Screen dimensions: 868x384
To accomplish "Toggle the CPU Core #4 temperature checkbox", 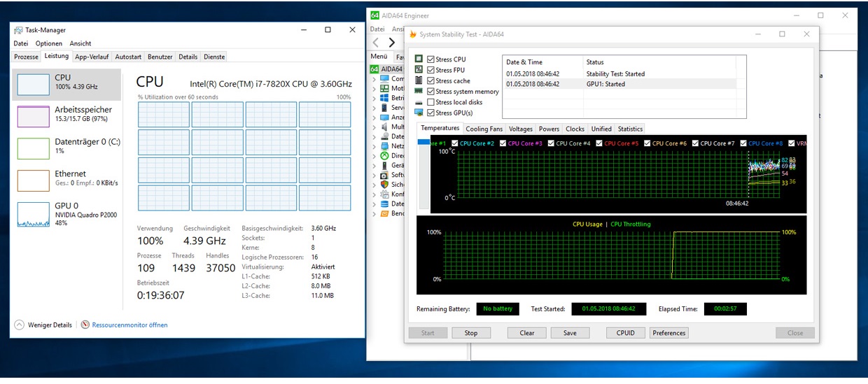I will point(552,143).
